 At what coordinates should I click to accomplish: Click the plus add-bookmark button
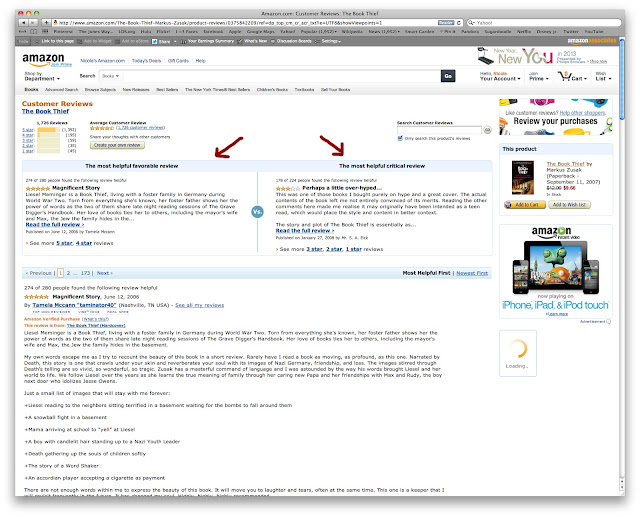click(47, 23)
